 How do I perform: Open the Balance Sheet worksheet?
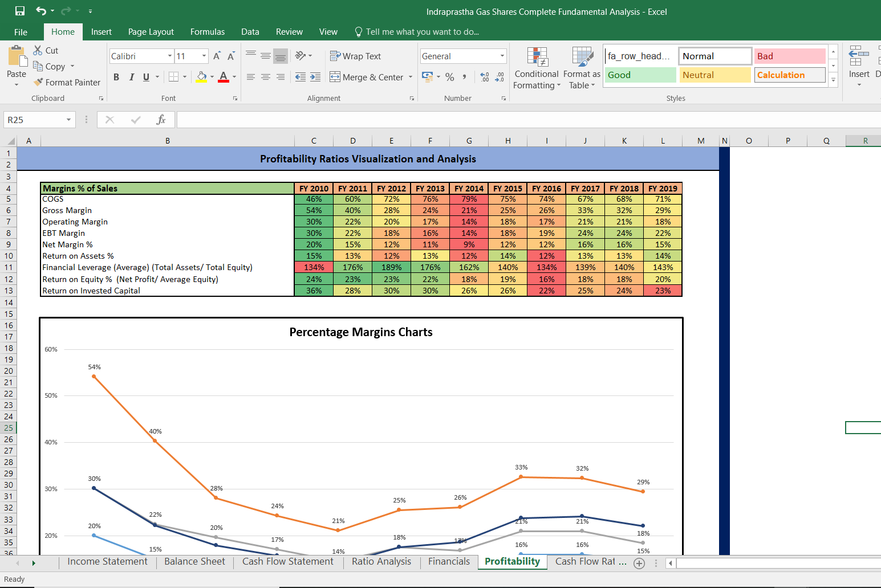coord(195,561)
